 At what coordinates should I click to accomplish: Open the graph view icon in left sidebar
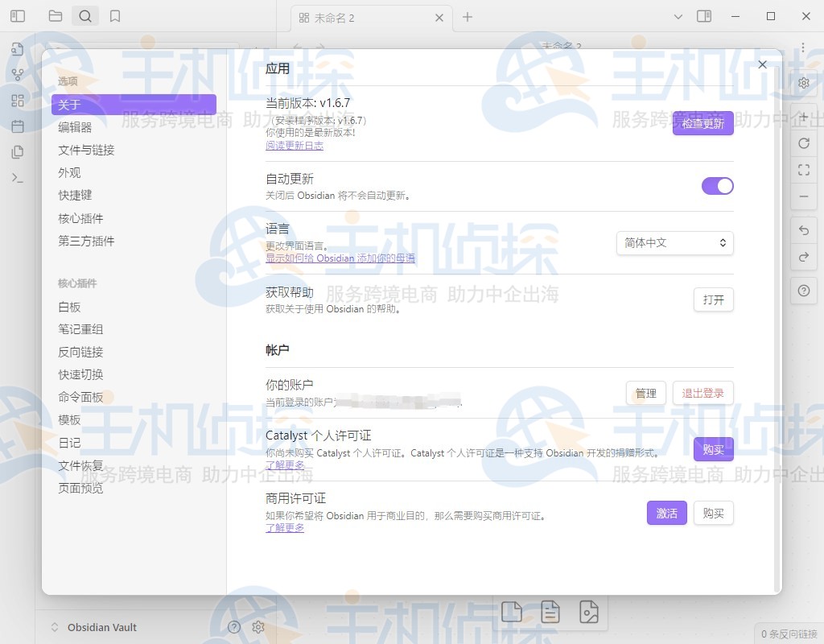coord(17,73)
